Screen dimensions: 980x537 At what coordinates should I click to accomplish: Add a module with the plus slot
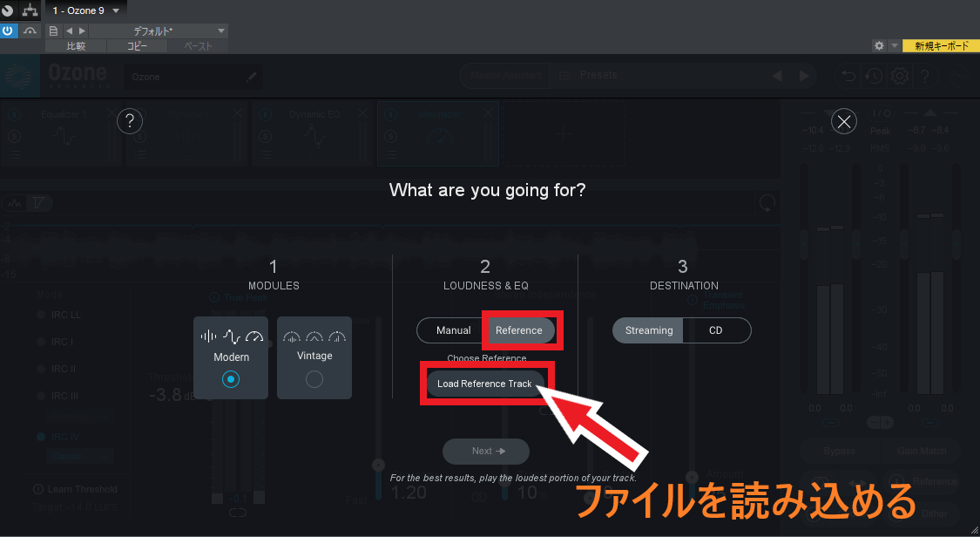pyautogui.click(x=563, y=133)
